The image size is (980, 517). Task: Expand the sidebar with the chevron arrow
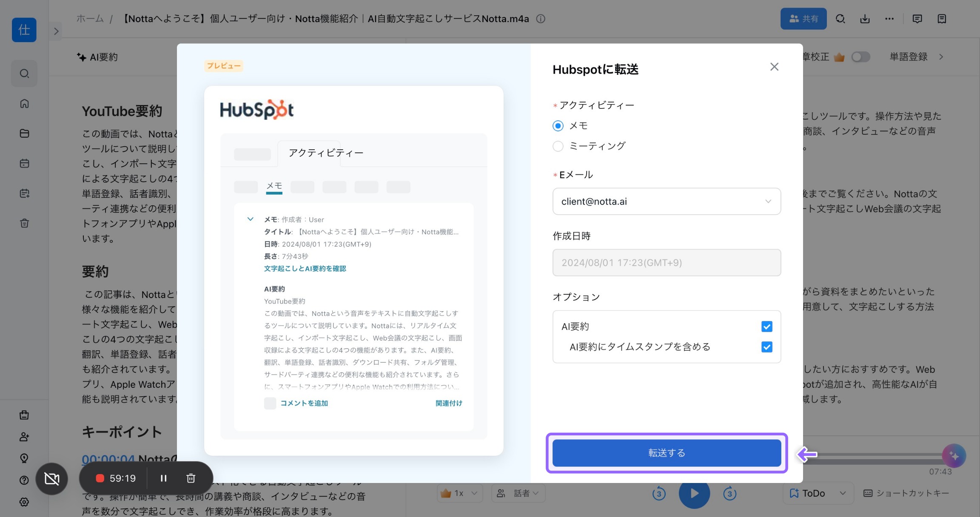pyautogui.click(x=56, y=31)
